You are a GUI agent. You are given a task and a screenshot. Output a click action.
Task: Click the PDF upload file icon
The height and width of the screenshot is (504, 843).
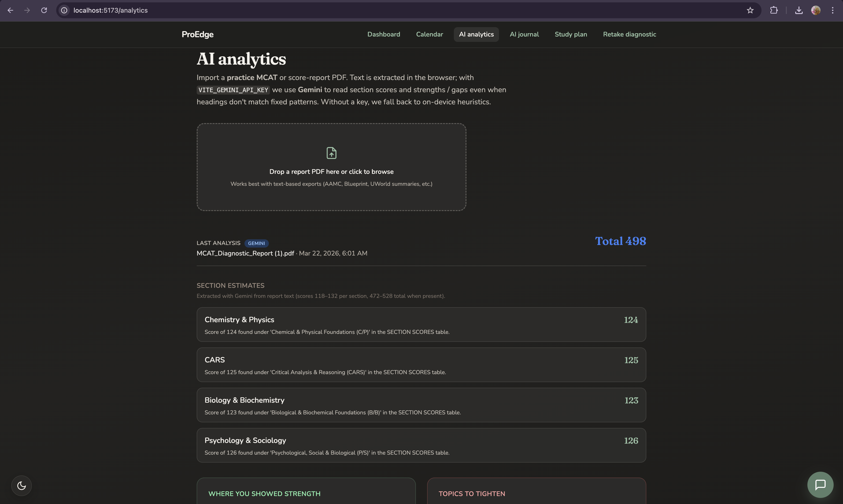(x=331, y=153)
